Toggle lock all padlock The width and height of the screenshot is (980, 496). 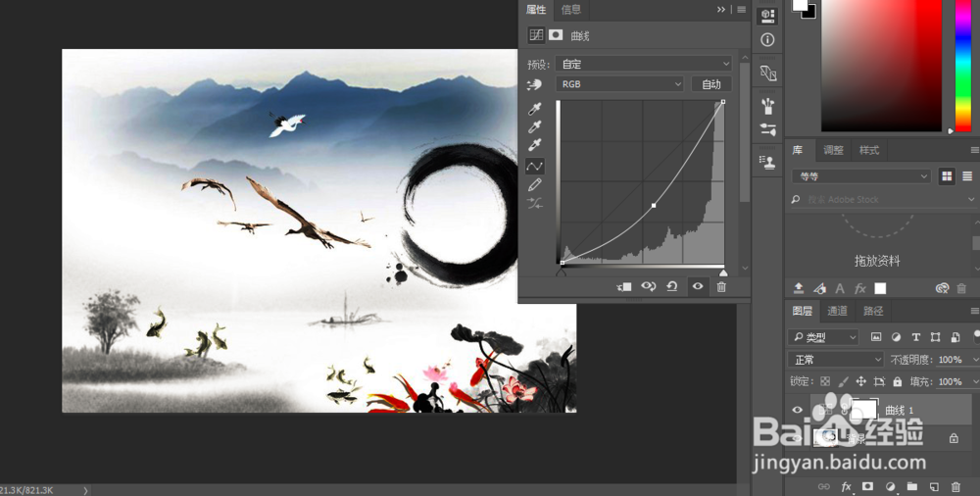pyautogui.click(x=898, y=381)
